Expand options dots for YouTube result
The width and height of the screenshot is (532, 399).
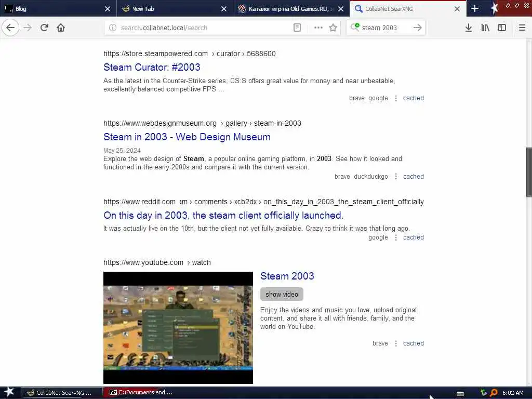click(x=395, y=343)
